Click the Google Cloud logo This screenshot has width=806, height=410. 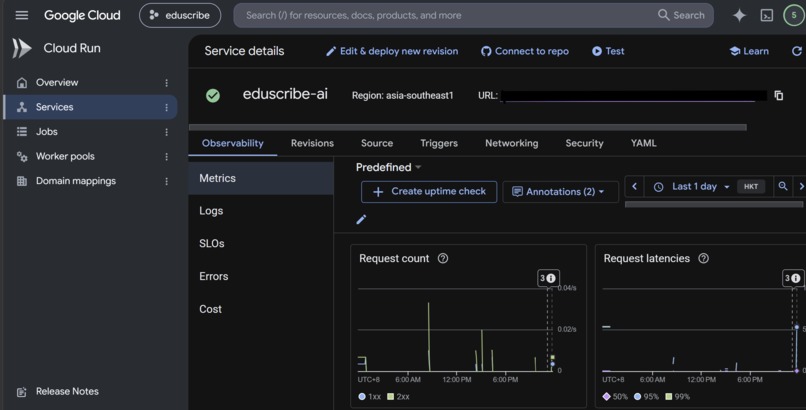tap(82, 15)
